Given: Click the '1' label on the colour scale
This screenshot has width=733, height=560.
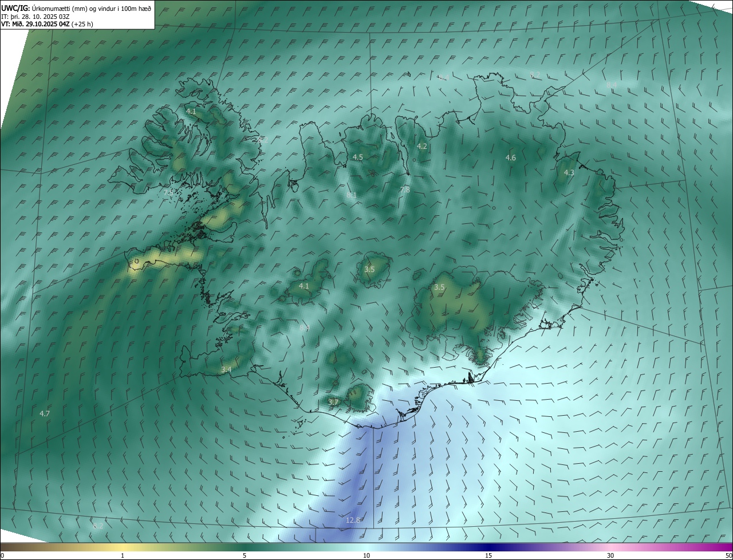Looking at the screenshot, I should pyautogui.click(x=123, y=555).
